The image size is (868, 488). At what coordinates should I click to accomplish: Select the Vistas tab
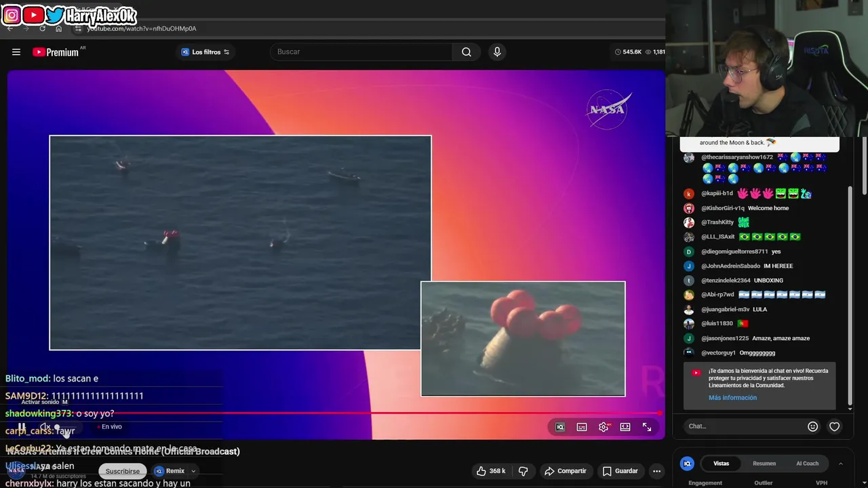pos(721,464)
